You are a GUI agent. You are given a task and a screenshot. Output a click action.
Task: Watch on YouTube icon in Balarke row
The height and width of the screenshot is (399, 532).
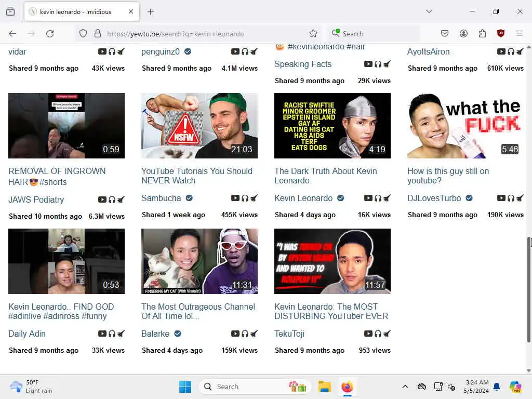point(235,334)
